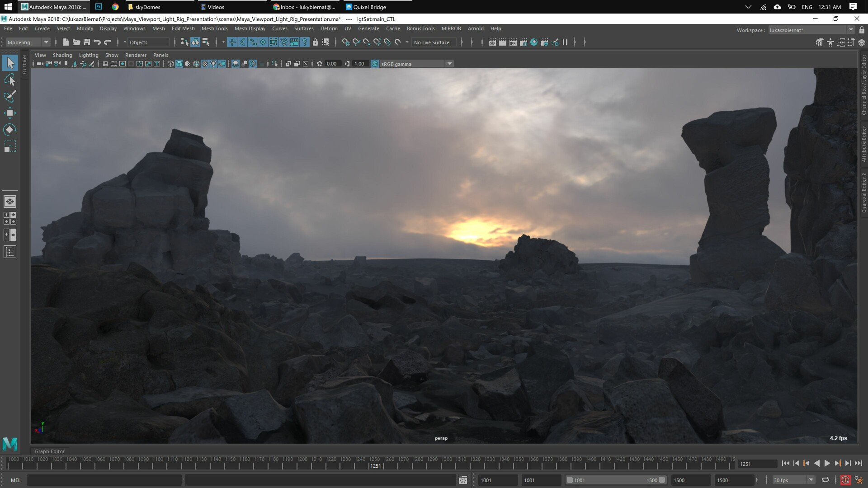Screen dimensions: 868x488
Task: Render the current frame clapper icon
Action: click(503, 42)
